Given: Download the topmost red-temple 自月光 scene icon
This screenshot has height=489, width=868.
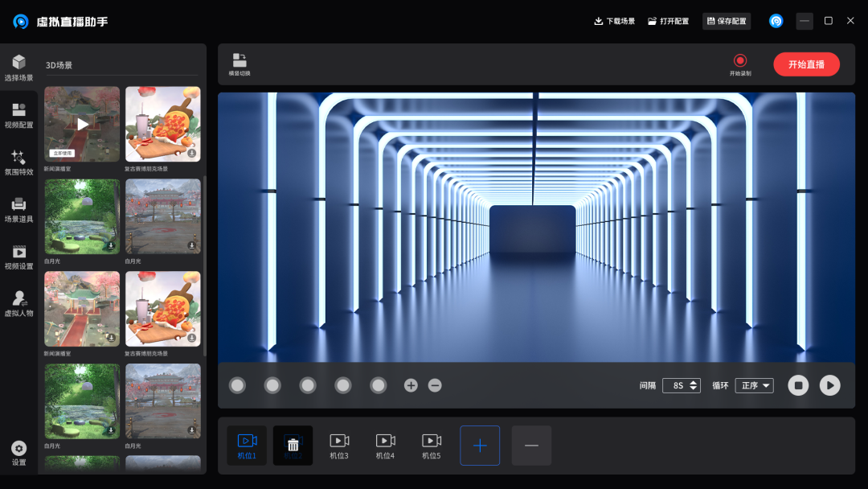Looking at the screenshot, I should 191,245.
